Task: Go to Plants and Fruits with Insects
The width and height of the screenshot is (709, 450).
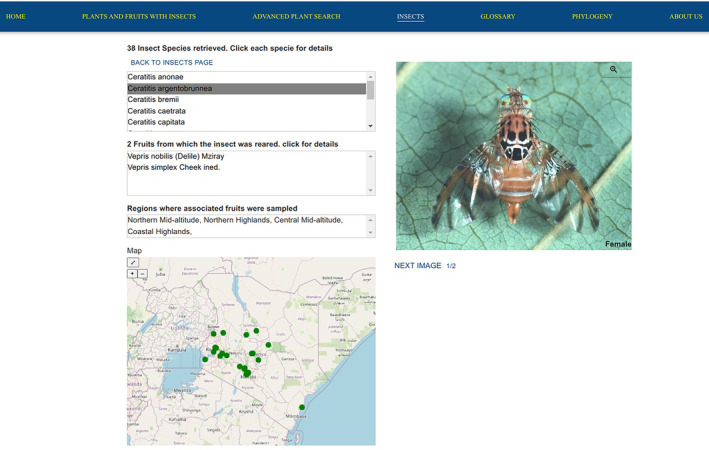Action: pyautogui.click(x=139, y=16)
